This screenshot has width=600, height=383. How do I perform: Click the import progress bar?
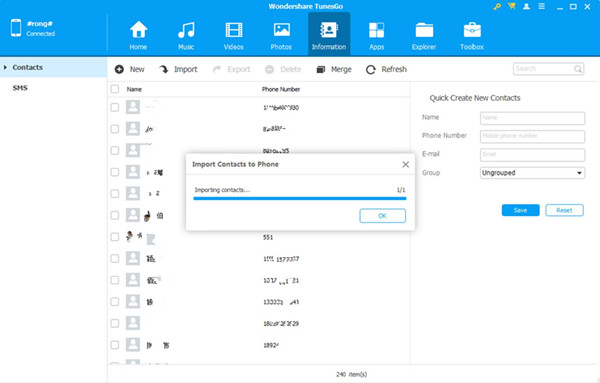[x=300, y=198]
